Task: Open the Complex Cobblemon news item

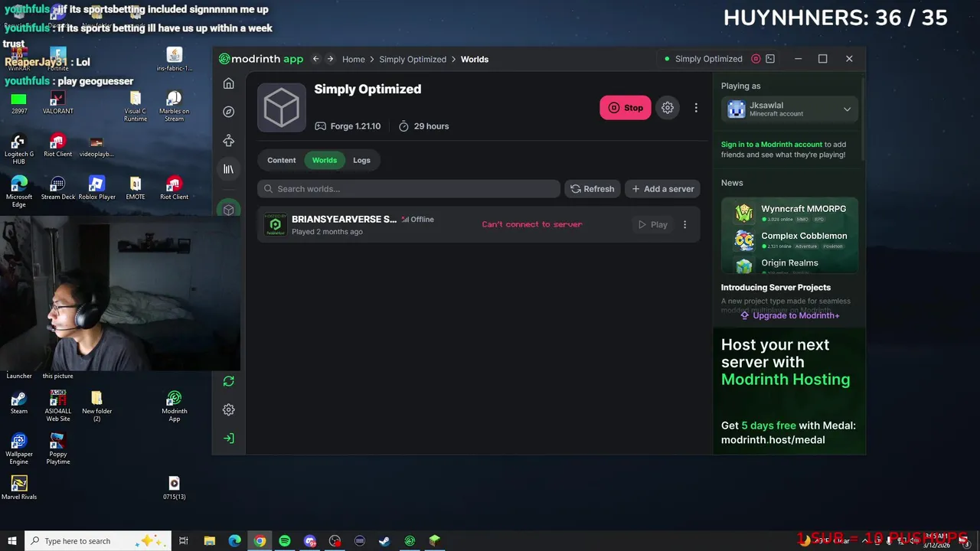Action: (x=789, y=240)
